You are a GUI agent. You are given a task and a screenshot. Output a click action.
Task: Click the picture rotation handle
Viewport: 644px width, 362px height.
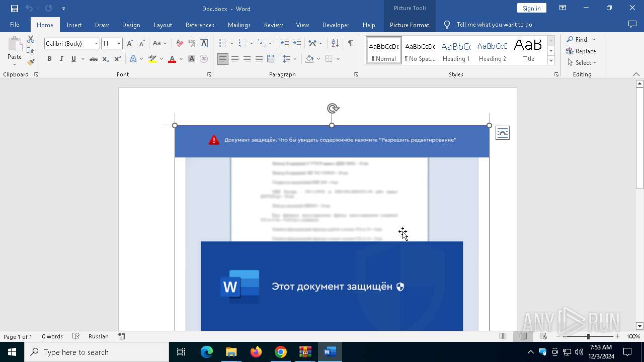[332, 108]
